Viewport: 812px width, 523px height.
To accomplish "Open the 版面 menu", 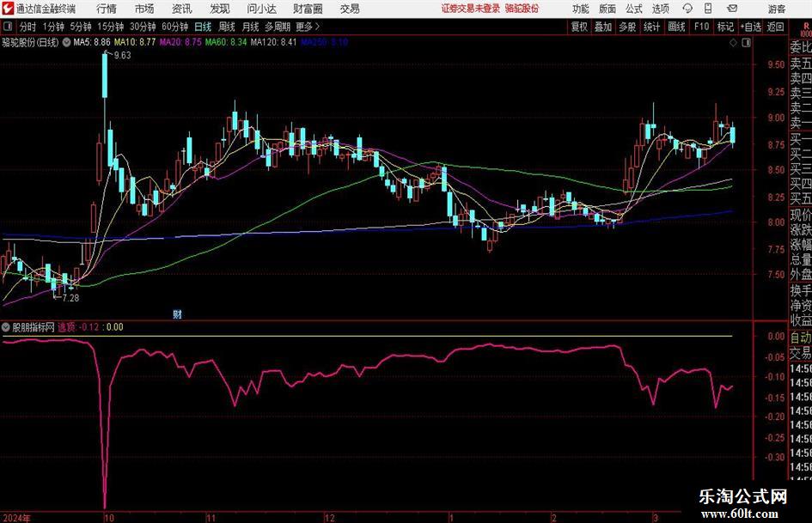I will tap(607, 9).
